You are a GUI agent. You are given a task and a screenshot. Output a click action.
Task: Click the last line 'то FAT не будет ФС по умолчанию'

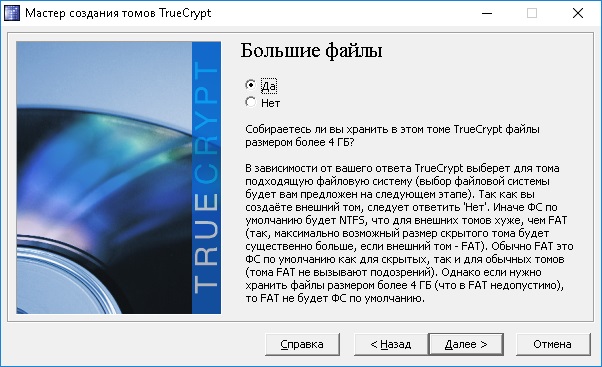pos(335,298)
